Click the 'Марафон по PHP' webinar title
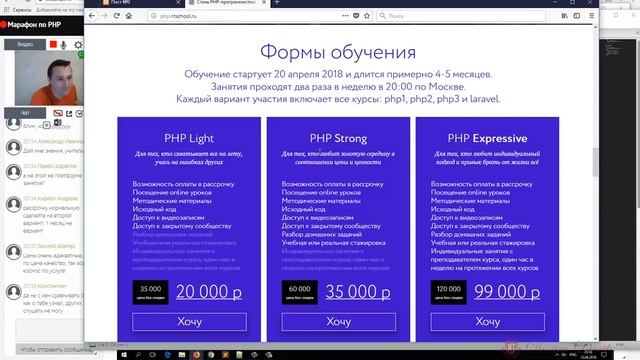 (34, 24)
